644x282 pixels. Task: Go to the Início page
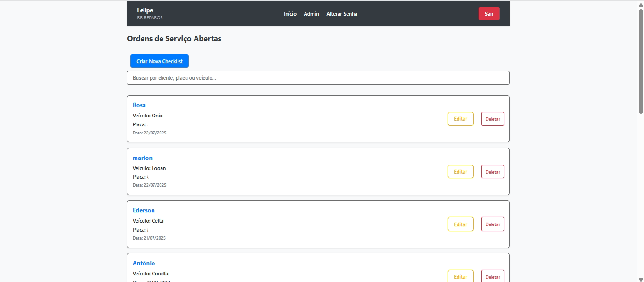(x=290, y=14)
